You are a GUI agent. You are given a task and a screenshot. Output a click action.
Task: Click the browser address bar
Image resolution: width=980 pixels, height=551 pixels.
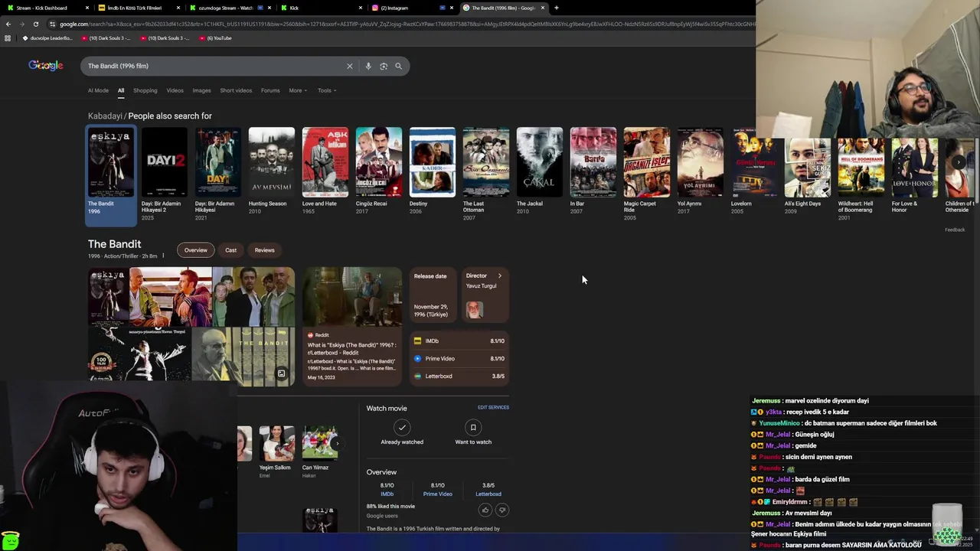pos(406,24)
